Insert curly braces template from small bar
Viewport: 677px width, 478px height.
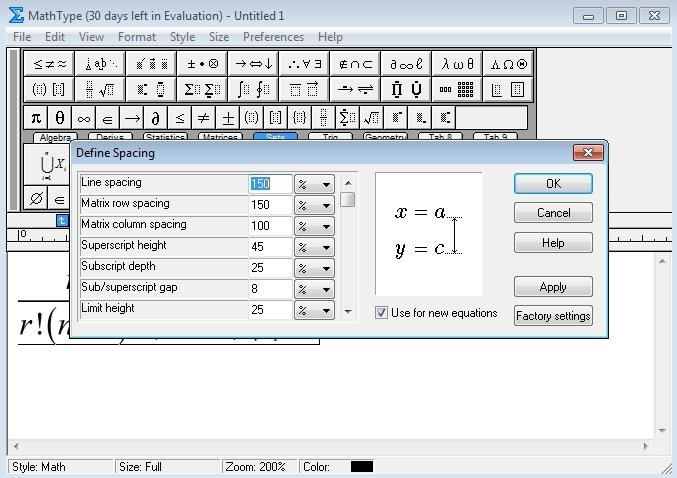point(299,117)
